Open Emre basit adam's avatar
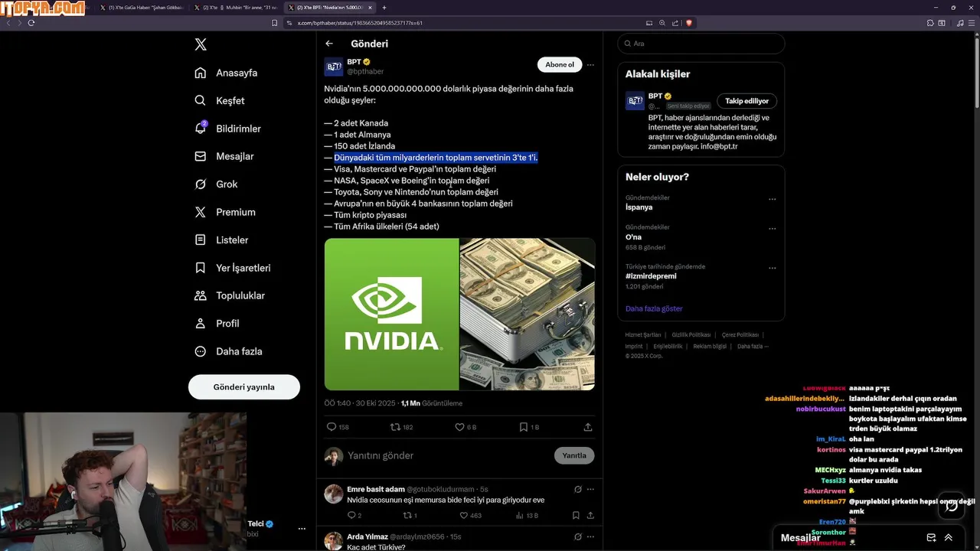The height and width of the screenshot is (551, 980). [x=334, y=494]
